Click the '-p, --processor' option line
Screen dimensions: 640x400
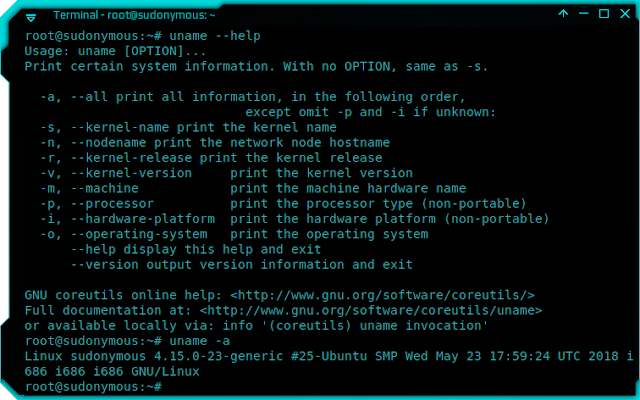pyautogui.click(x=283, y=204)
